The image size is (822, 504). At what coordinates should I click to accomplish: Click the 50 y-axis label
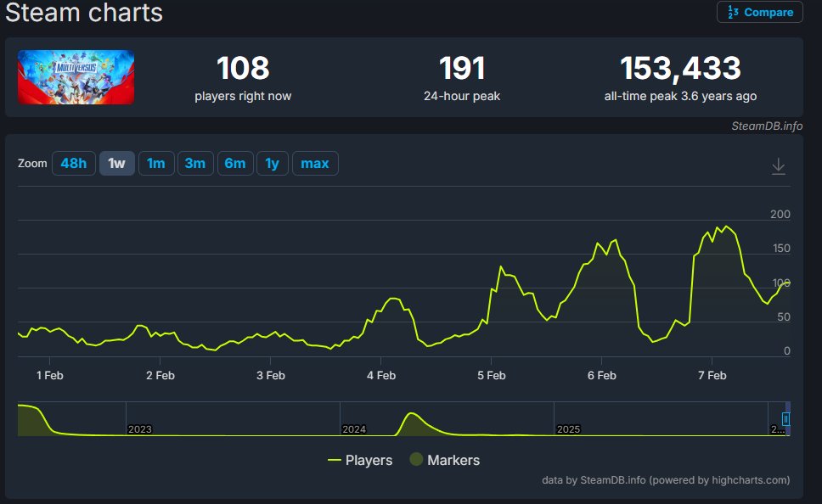pyautogui.click(x=784, y=317)
